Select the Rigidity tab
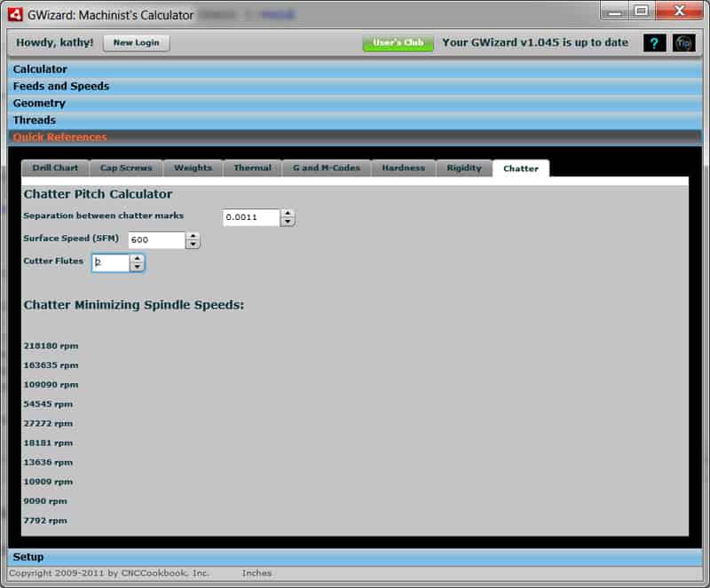710x588 pixels. point(463,168)
